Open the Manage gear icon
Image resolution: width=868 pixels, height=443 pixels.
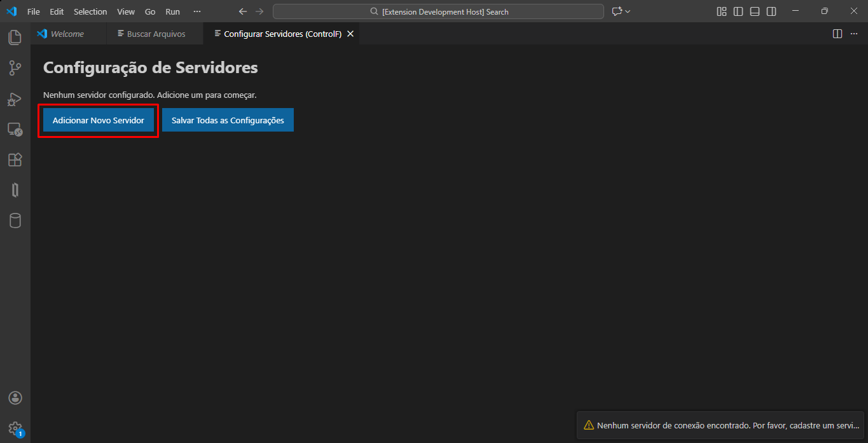click(x=15, y=428)
